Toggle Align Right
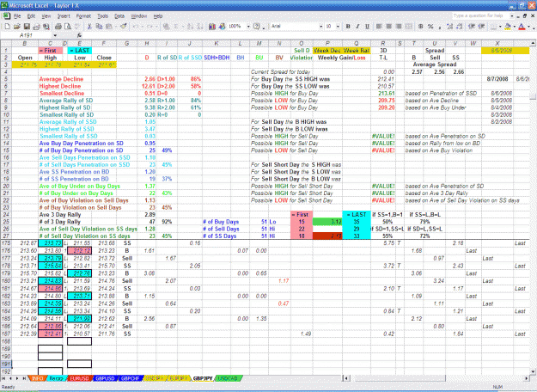This screenshot has width=537, height=392. click(399, 27)
